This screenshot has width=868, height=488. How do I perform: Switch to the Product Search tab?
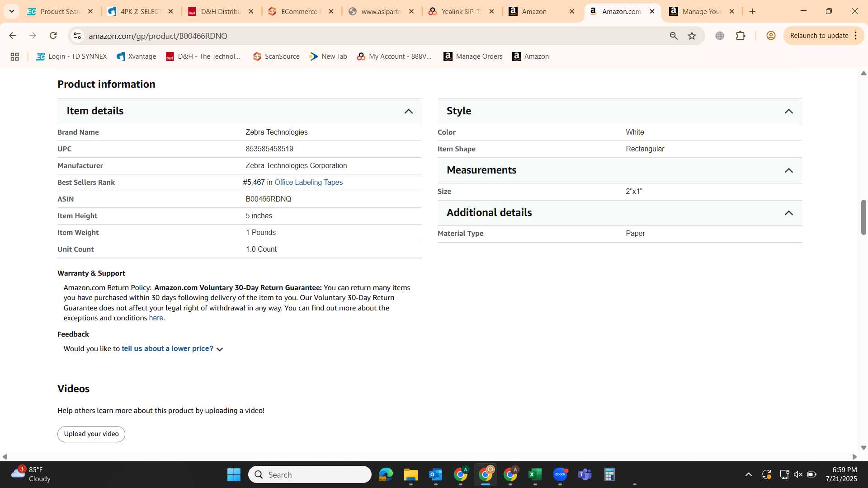(x=60, y=11)
